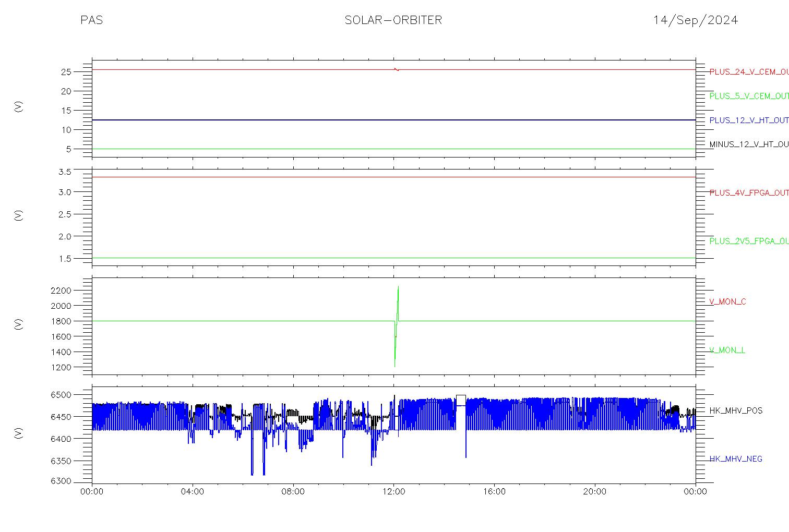Image resolution: width=789 pixels, height=532 pixels.
Task: Click the 2.5 tick on the FPGA panel axis
Action: (65, 214)
